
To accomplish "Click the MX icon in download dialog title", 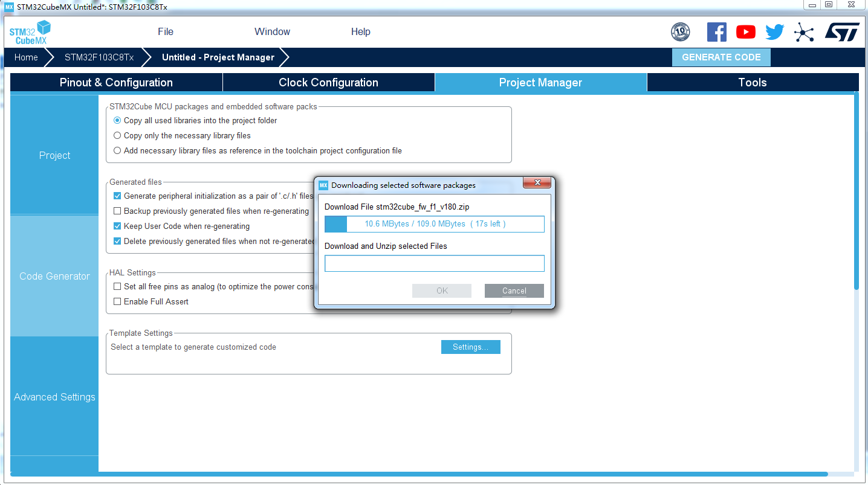I will [323, 185].
